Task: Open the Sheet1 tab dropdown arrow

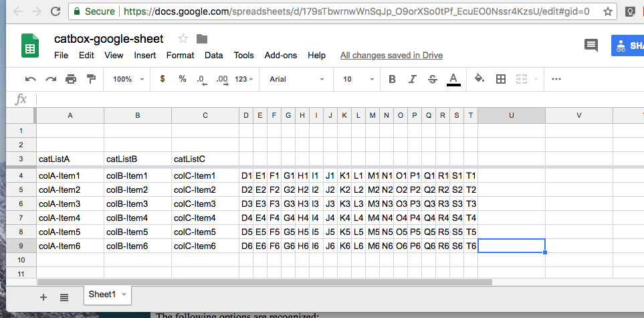Action: (x=124, y=295)
